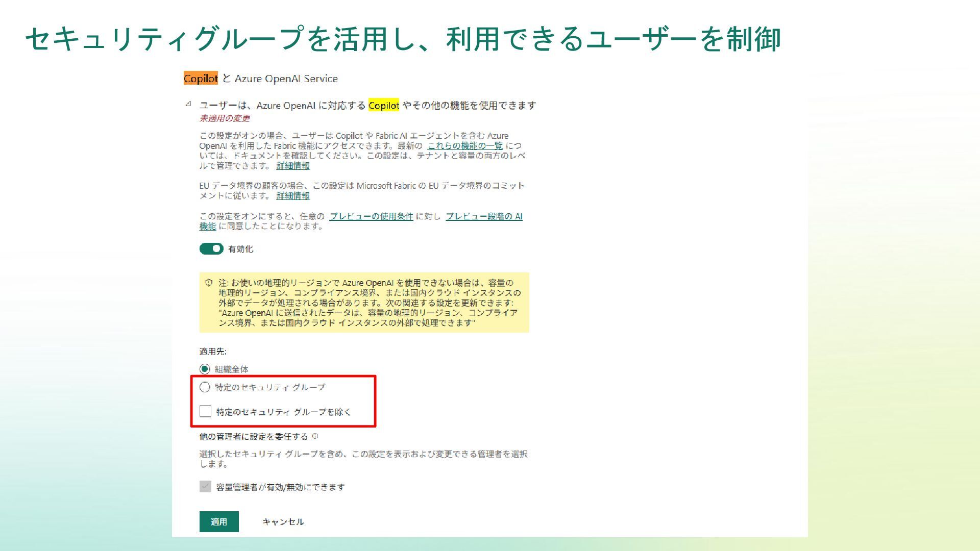The width and height of the screenshot is (980, 551).
Task: Click the Copilot と Azure OpenAI Service heading
Action: click(261, 79)
